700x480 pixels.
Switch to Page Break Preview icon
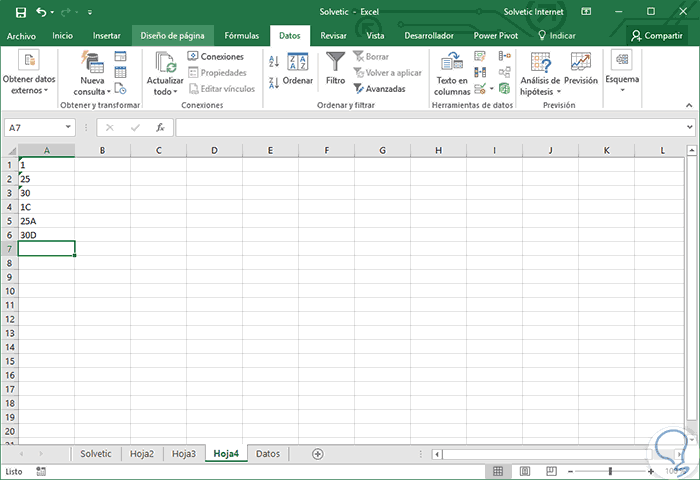(x=551, y=471)
